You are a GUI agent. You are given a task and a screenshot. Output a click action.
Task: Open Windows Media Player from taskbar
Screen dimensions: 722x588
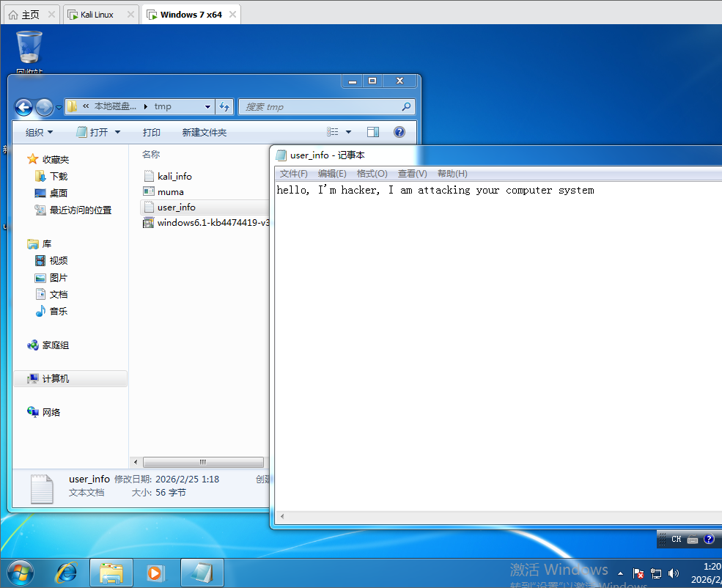point(156,573)
